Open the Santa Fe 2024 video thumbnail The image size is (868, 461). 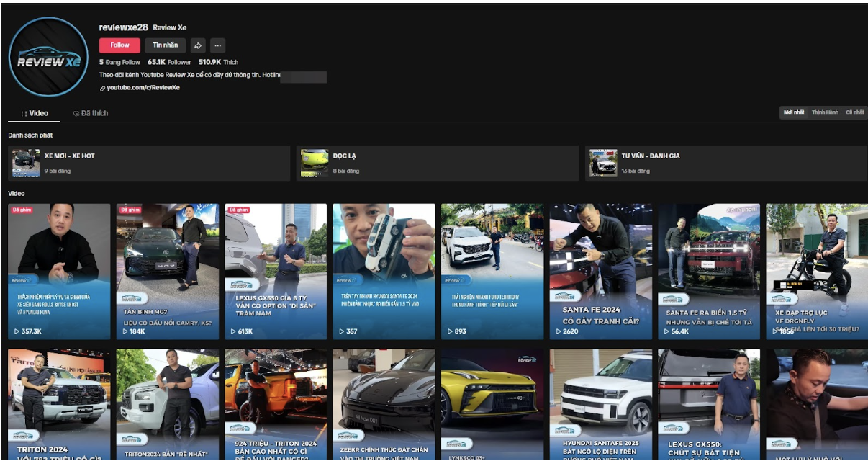pyautogui.click(x=601, y=271)
